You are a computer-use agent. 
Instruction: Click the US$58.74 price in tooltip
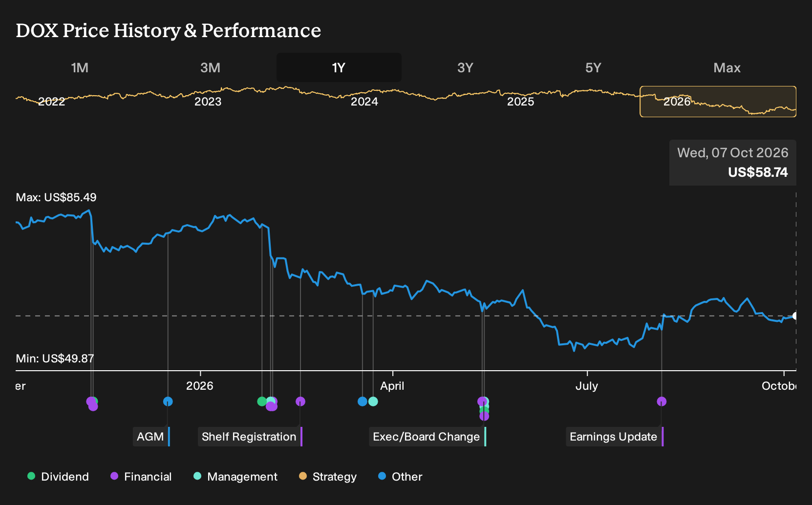758,172
